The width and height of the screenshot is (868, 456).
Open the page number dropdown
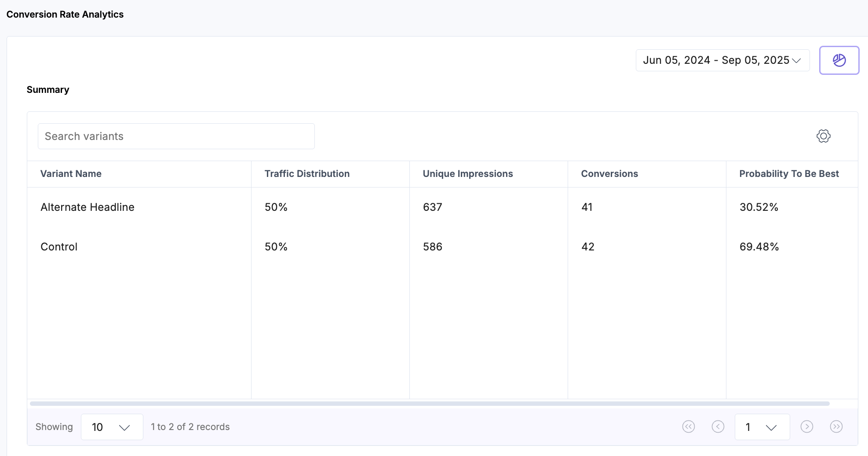pos(762,427)
